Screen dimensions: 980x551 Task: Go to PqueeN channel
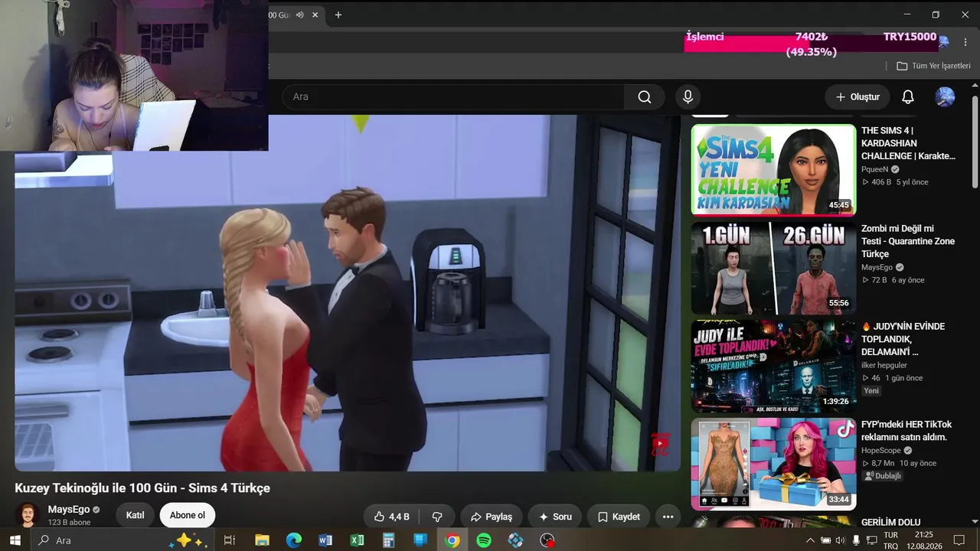point(874,170)
